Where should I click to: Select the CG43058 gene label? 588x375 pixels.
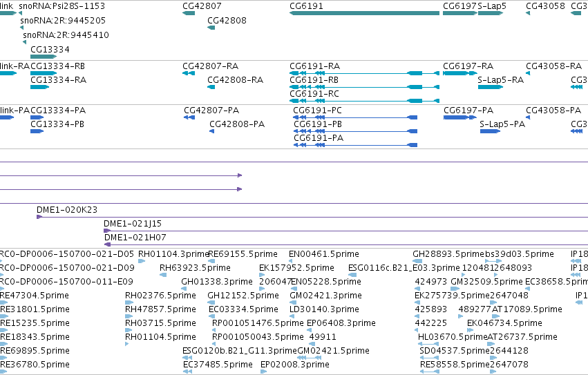click(545, 6)
